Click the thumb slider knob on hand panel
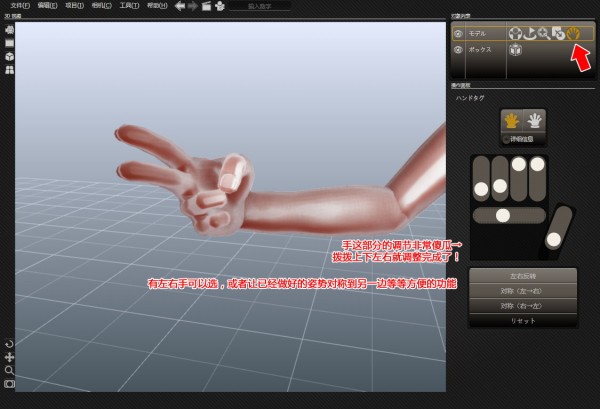The height and width of the screenshot is (409, 600). [552, 239]
